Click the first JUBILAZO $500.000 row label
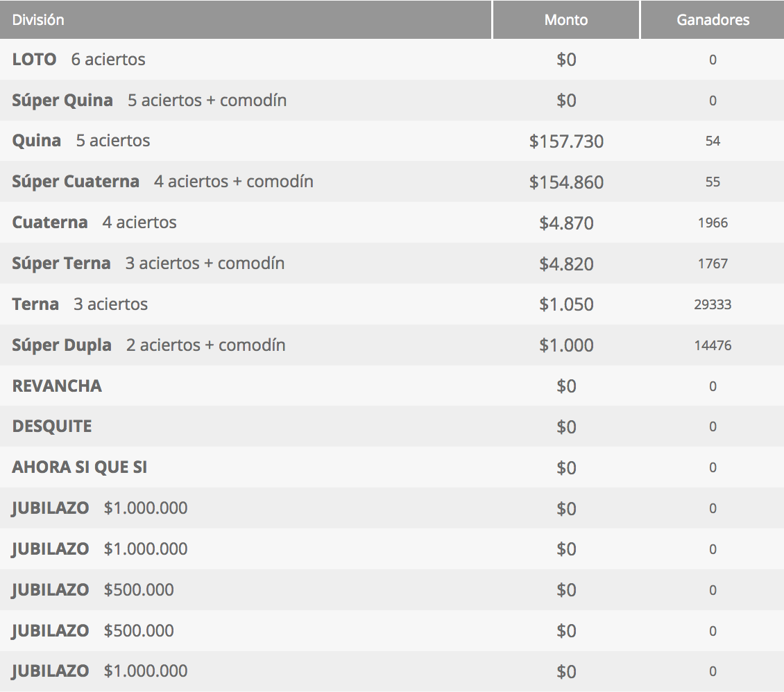Image resolution: width=784 pixels, height=692 pixels. point(93,589)
